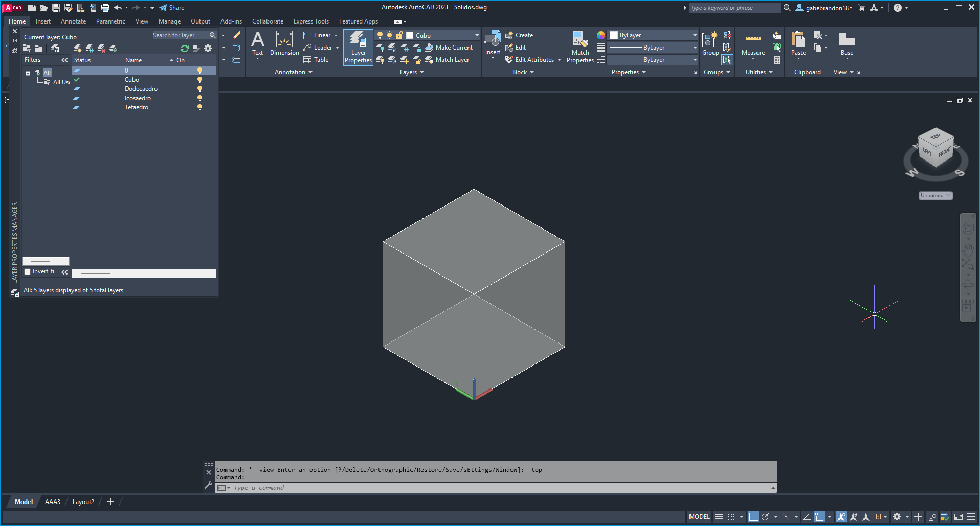980x526 pixels.
Task: Click the white Cubo layer color swatch
Action: [x=410, y=35]
